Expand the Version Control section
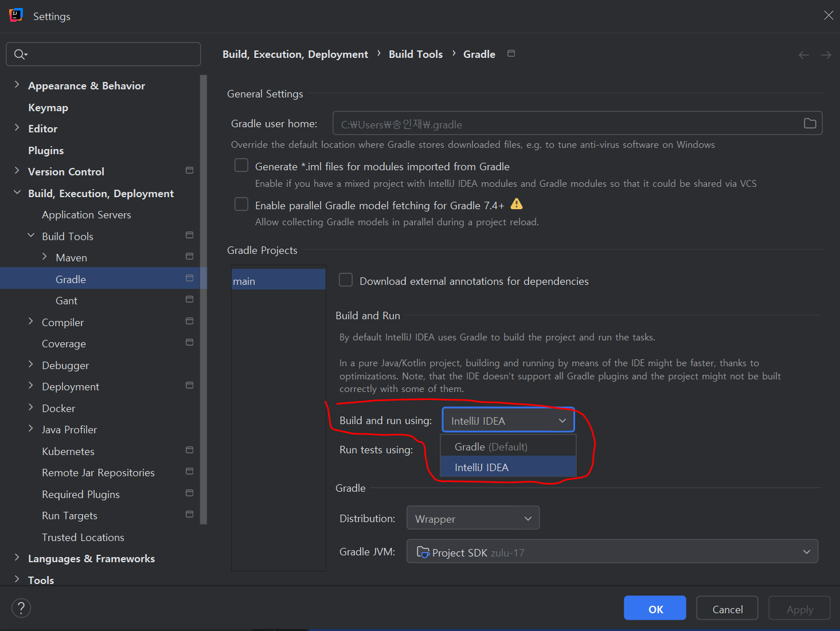This screenshot has width=840, height=631. 17,171
